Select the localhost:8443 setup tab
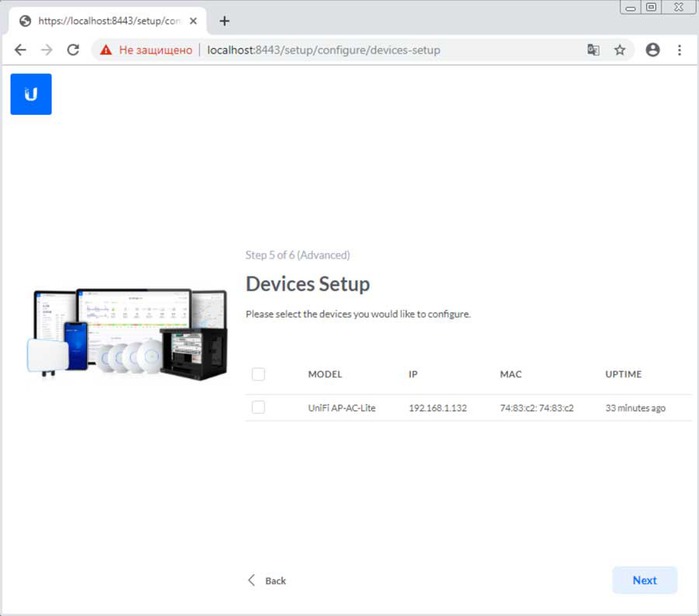The width and height of the screenshot is (699, 616). click(x=107, y=21)
